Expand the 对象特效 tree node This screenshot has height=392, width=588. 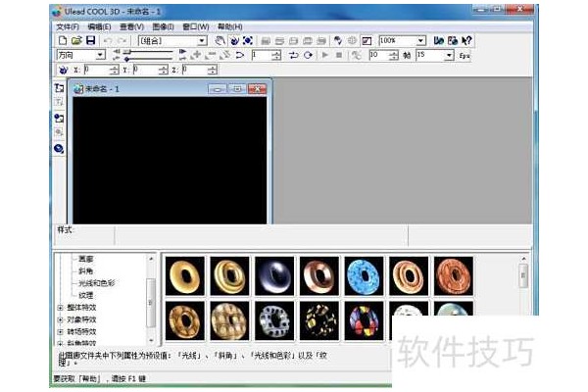click(x=60, y=319)
